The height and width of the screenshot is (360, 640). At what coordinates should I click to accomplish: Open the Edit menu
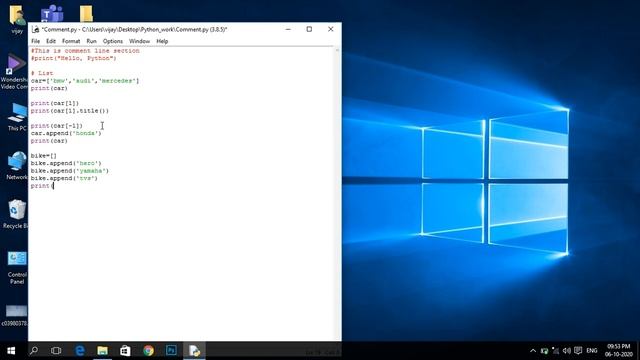coord(51,41)
